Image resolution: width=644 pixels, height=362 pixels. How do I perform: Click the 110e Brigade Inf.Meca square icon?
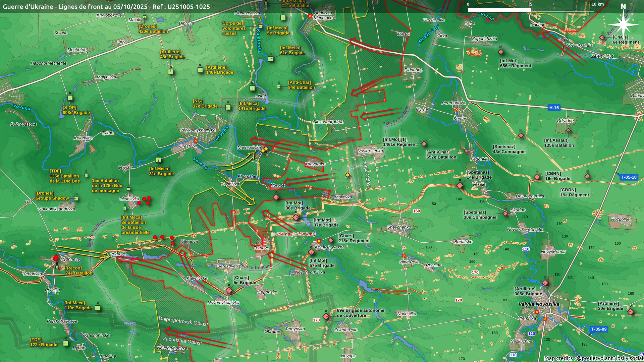(x=98, y=308)
